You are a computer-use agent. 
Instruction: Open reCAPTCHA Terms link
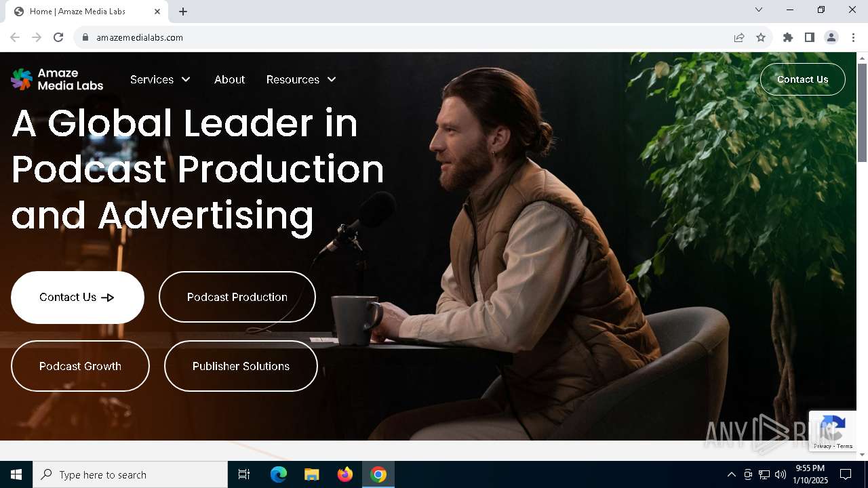pyautogui.click(x=845, y=446)
